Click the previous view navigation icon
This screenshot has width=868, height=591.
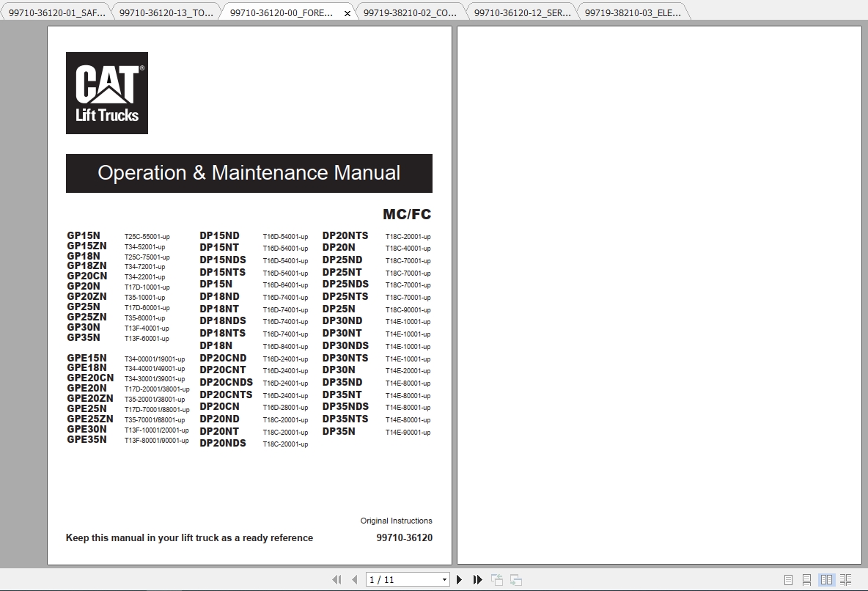pyautogui.click(x=497, y=579)
